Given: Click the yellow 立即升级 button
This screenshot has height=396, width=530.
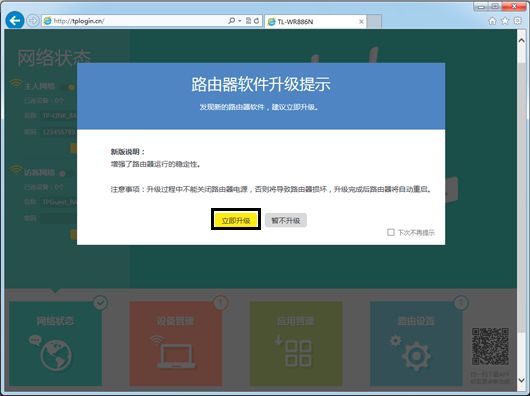Looking at the screenshot, I should [236, 220].
